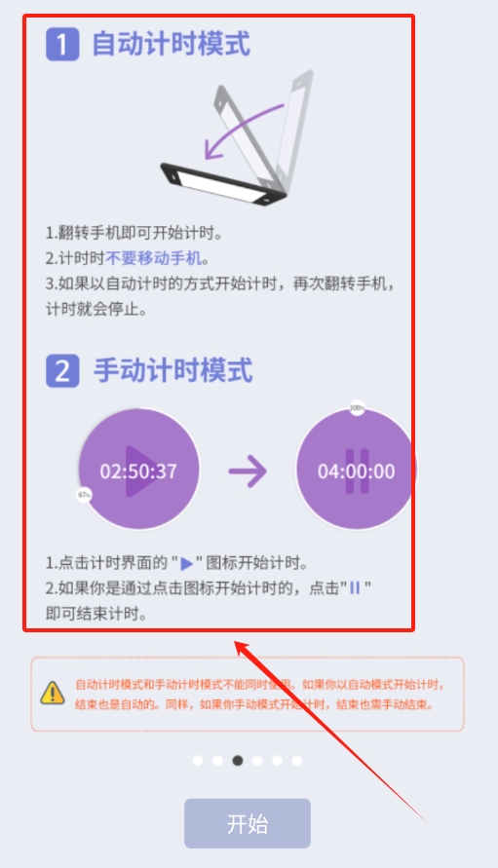Select the second page indicator dot
This screenshot has height=868, width=498.
click(217, 761)
